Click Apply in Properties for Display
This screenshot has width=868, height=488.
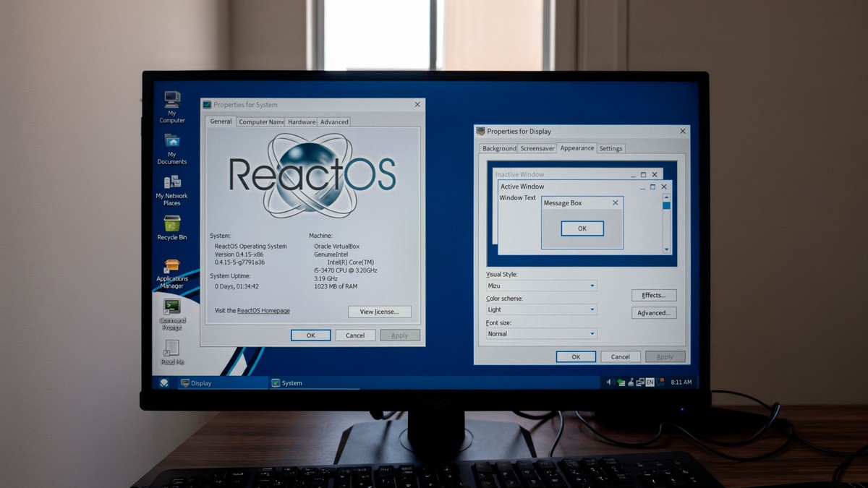point(665,356)
